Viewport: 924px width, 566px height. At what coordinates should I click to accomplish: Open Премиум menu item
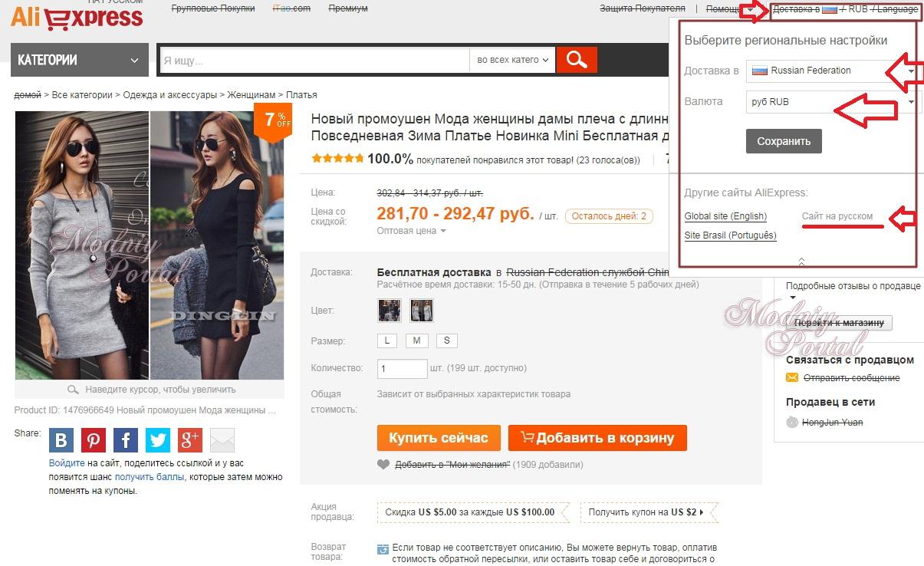[x=348, y=8]
